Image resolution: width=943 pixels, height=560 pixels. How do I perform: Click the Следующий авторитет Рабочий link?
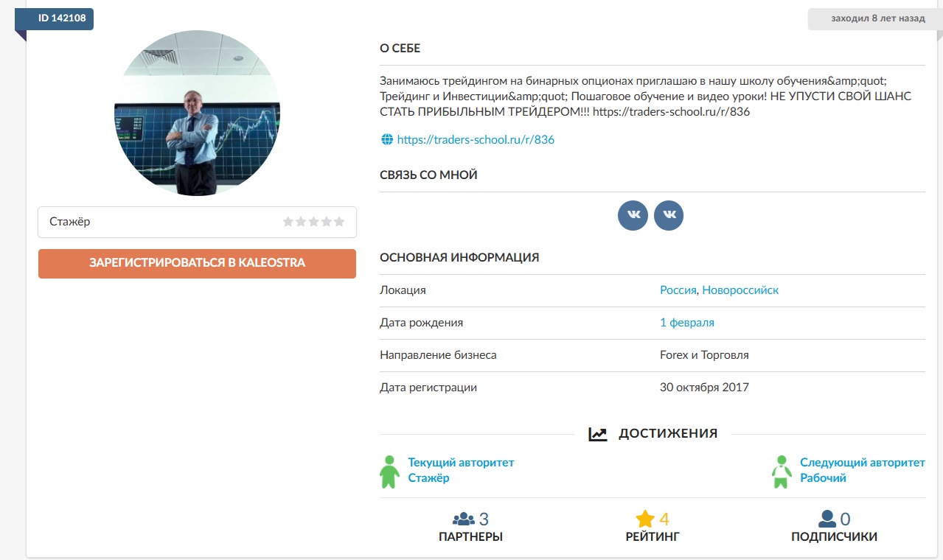862,470
